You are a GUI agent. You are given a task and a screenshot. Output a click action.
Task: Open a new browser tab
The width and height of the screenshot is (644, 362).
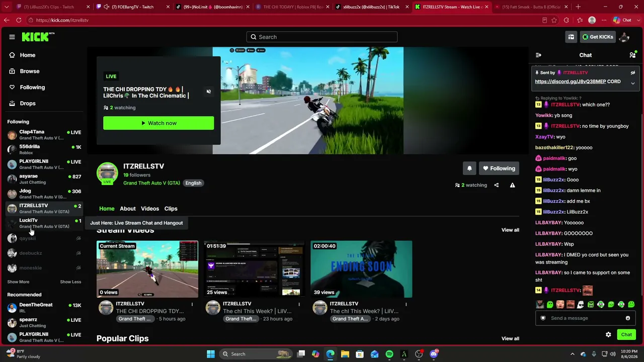(x=578, y=7)
